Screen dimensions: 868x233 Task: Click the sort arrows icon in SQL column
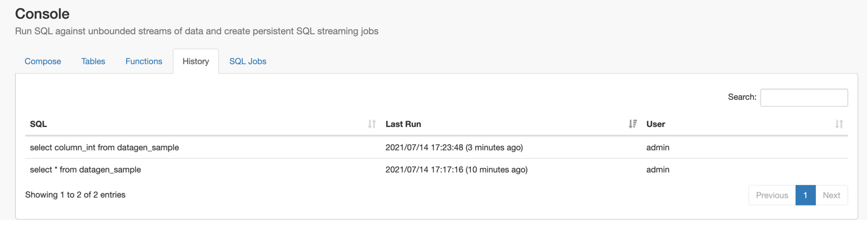click(x=372, y=124)
